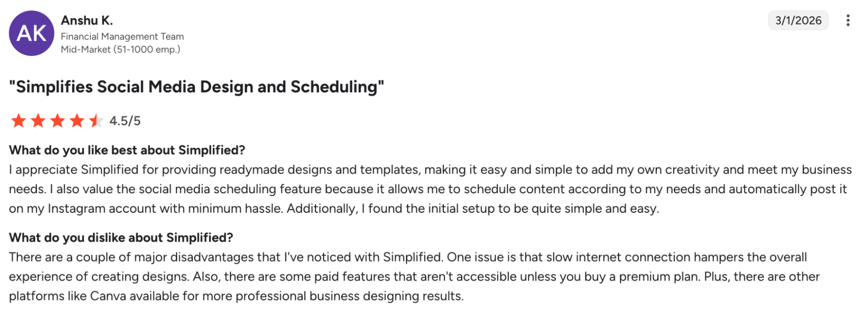
Task: Click the third rating star
Action: coord(57,121)
